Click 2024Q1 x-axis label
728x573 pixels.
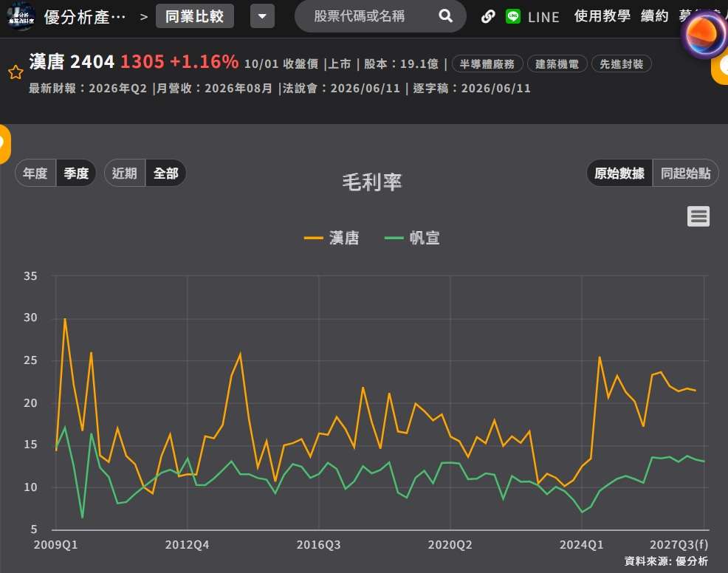point(581,545)
